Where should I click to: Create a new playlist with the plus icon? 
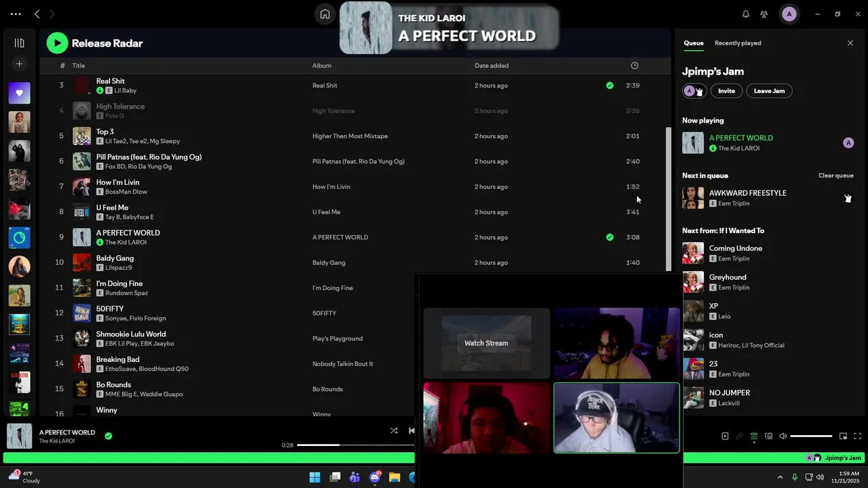19,64
